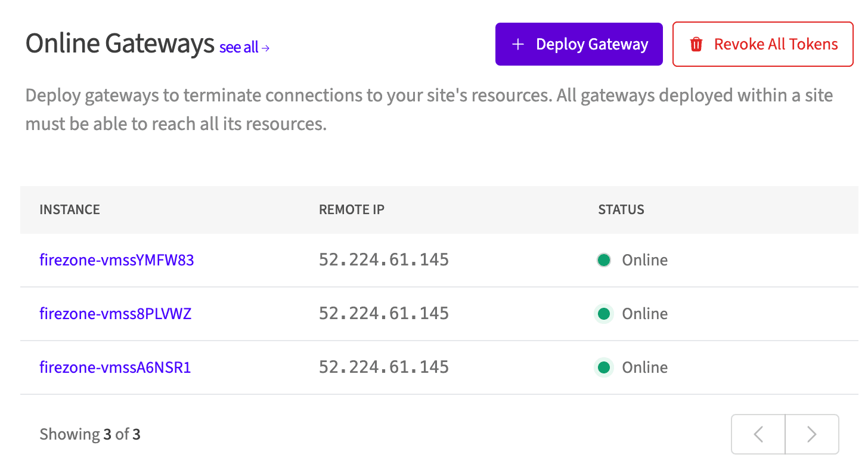Open the firezone-vmss8PLVWZ gateway
Viewport: 868px width, 476px height.
115,314
